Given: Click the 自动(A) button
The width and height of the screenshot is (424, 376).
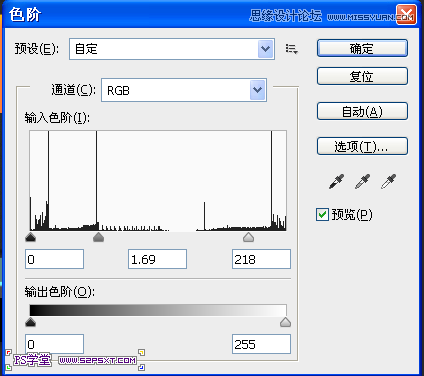Looking at the screenshot, I should tap(362, 111).
